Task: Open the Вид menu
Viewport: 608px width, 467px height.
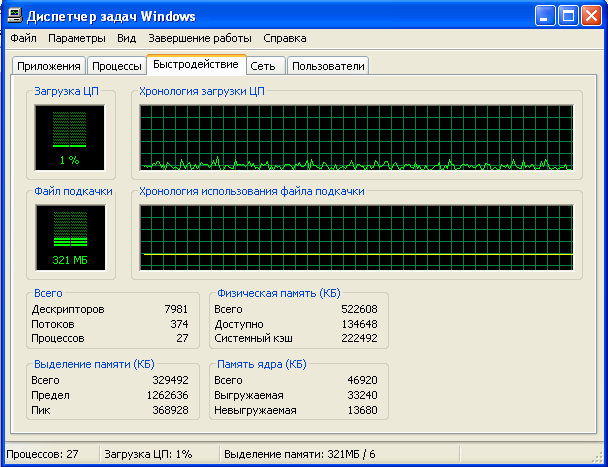Action: click(126, 38)
